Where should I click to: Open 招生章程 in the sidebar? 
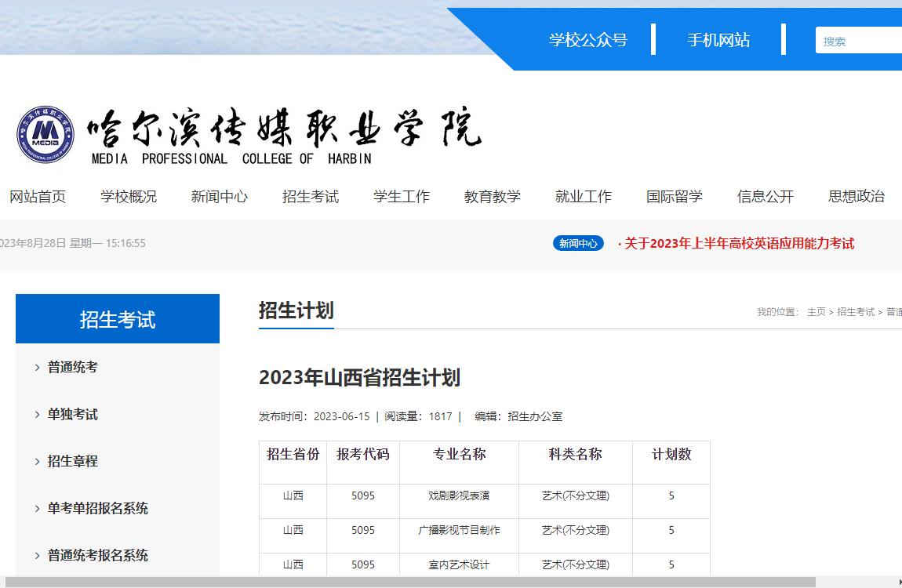pyautogui.click(x=72, y=461)
